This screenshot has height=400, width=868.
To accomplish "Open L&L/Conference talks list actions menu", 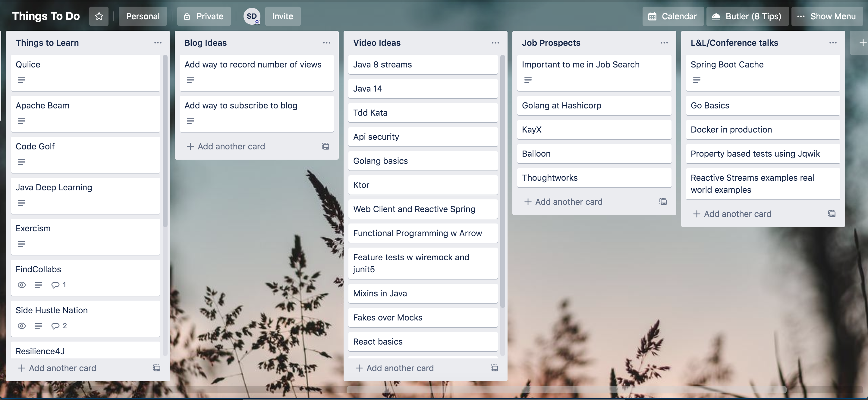I will 833,43.
